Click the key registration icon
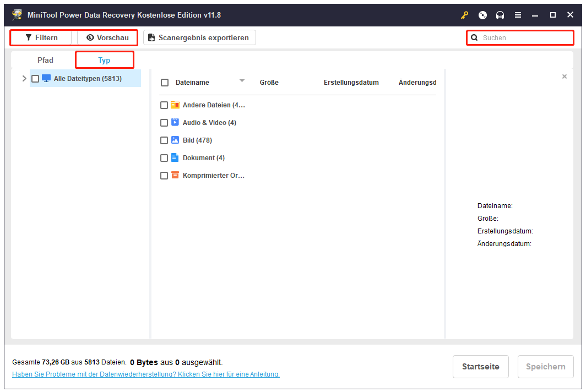586x392 pixels. 464,15
